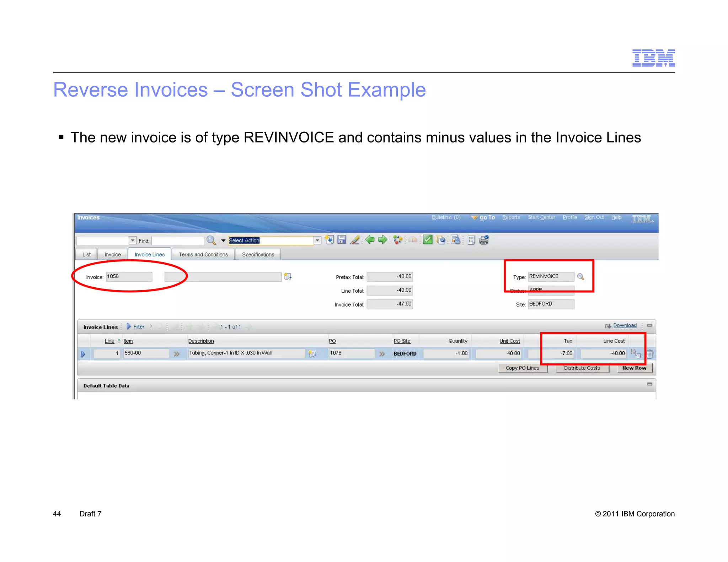Click the Save Invoice disk icon
Screen dimensions: 728x562
point(342,240)
